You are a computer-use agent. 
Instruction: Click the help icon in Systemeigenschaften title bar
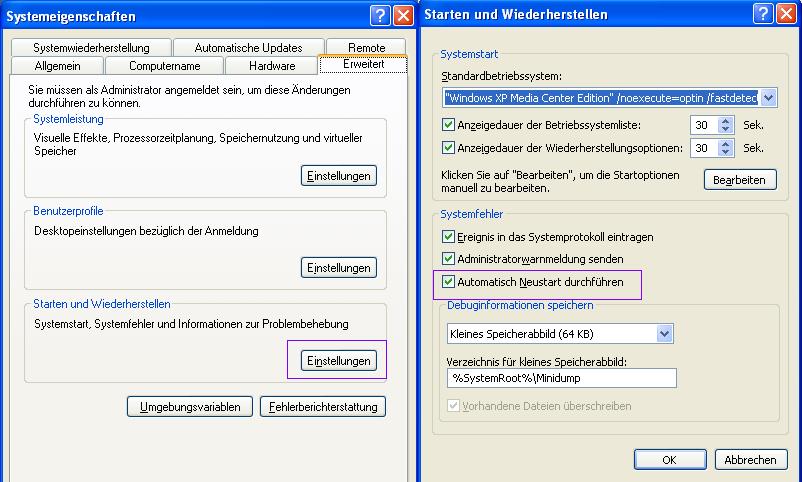tap(380, 16)
